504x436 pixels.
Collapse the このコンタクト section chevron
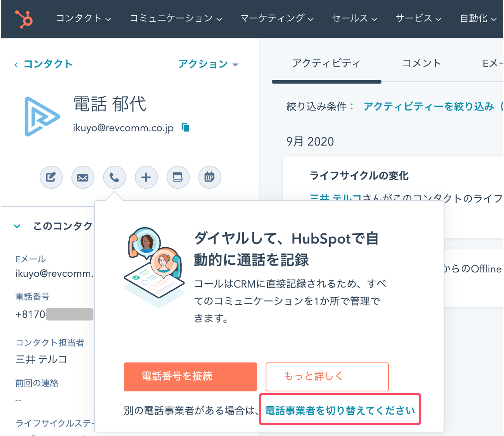tap(17, 226)
